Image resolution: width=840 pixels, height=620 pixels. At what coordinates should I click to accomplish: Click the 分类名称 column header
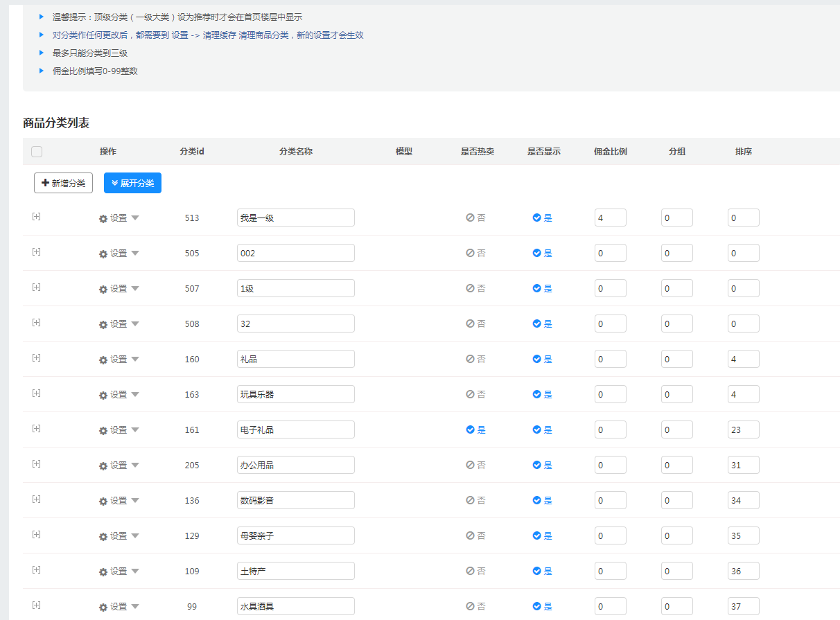pos(295,152)
